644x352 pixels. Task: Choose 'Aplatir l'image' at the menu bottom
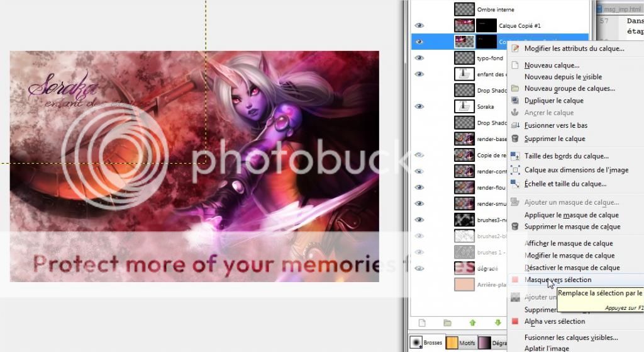pyautogui.click(x=547, y=348)
